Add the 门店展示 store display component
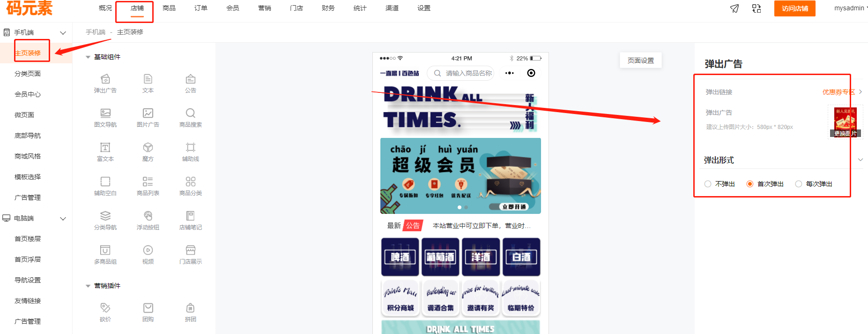Viewport: 868px width, 334px height. pyautogui.click(x=191, y=255)
